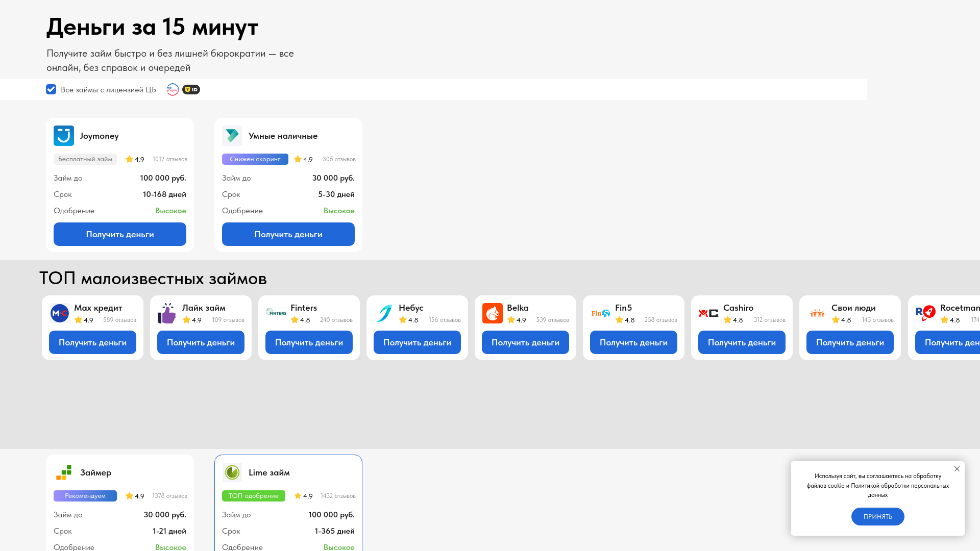
Task: Toggle the Central Bank license loans checkbox
Action: [51, 89]
